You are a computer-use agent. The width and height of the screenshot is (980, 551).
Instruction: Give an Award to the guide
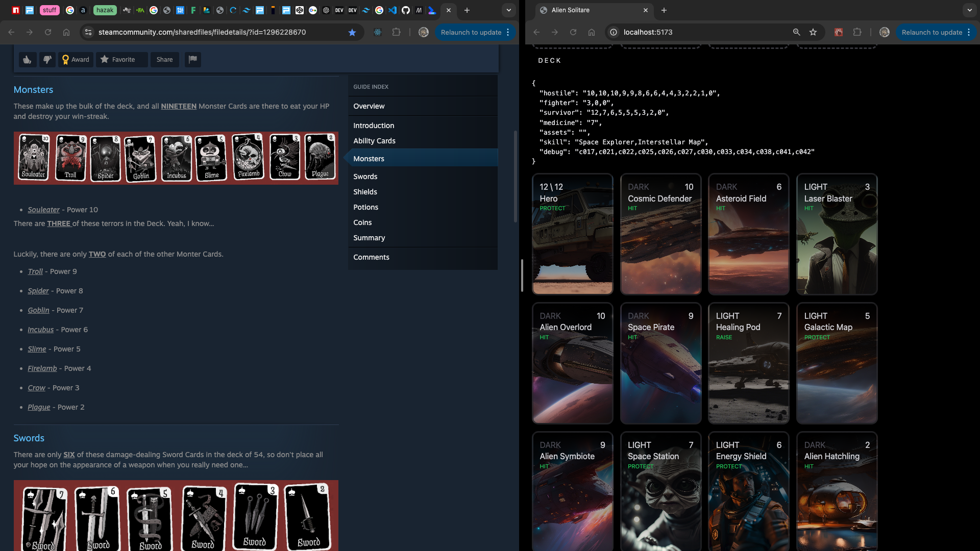[x=76, y=60]
